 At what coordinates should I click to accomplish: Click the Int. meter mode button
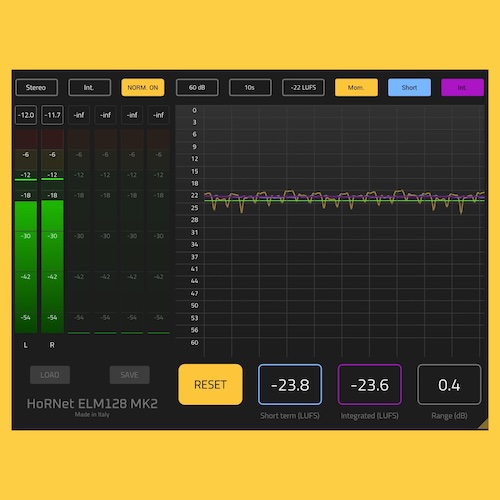click(x=89, y=88)
